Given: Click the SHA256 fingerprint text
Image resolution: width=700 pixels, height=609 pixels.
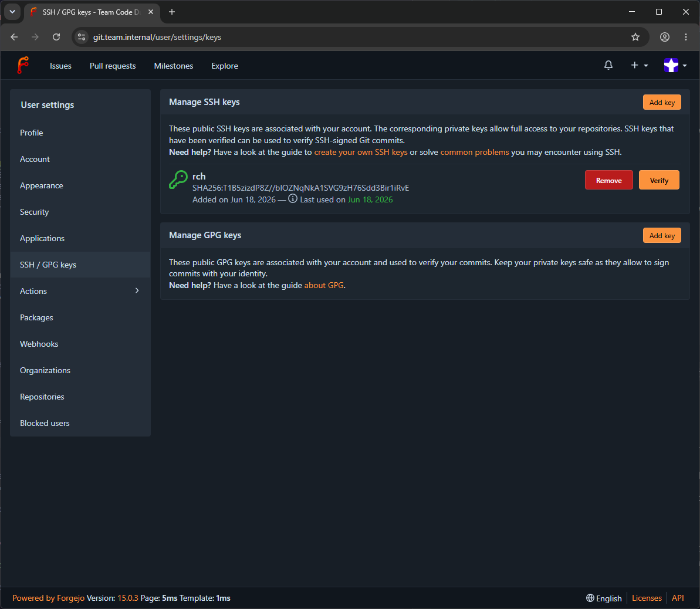Looking at the screenshot, I should click(300, 188).
